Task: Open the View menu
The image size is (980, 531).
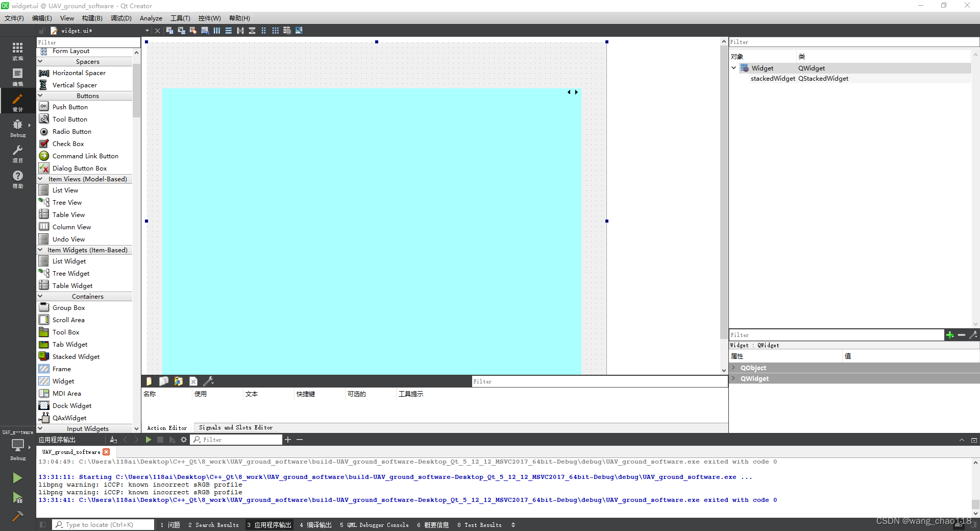Action: [67, 18]
